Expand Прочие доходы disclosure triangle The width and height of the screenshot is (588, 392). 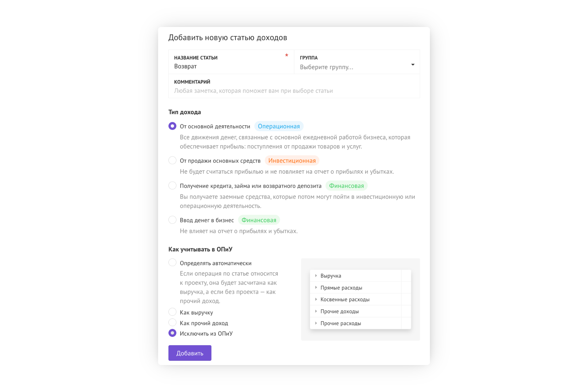316,311
